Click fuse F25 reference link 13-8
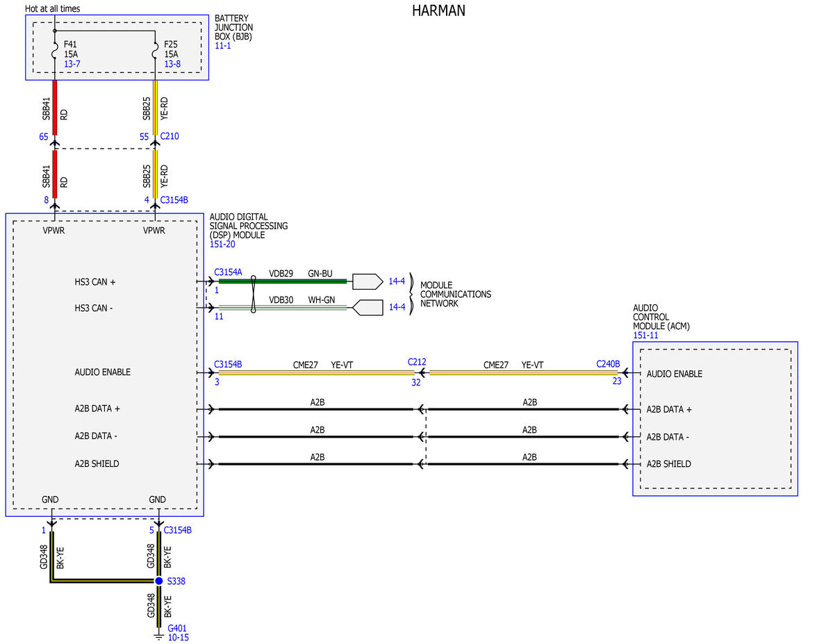This screenshot has height=644, width=833. click(172, 64)
